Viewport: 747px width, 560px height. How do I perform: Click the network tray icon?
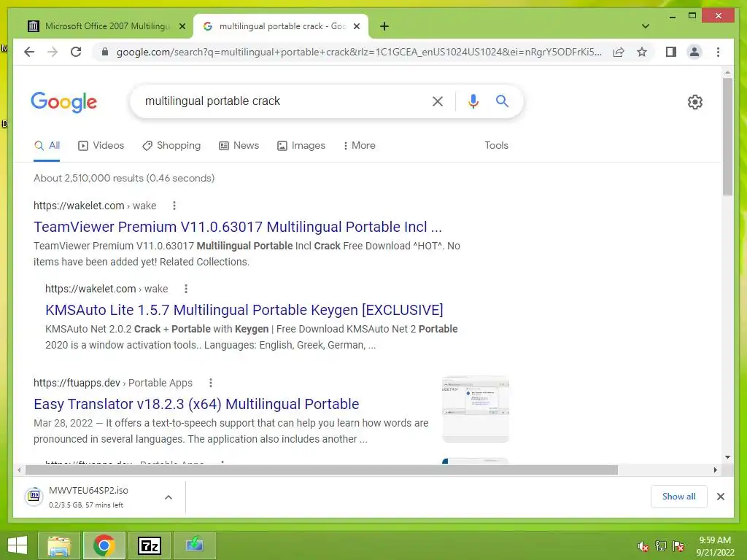coord(661,546)
